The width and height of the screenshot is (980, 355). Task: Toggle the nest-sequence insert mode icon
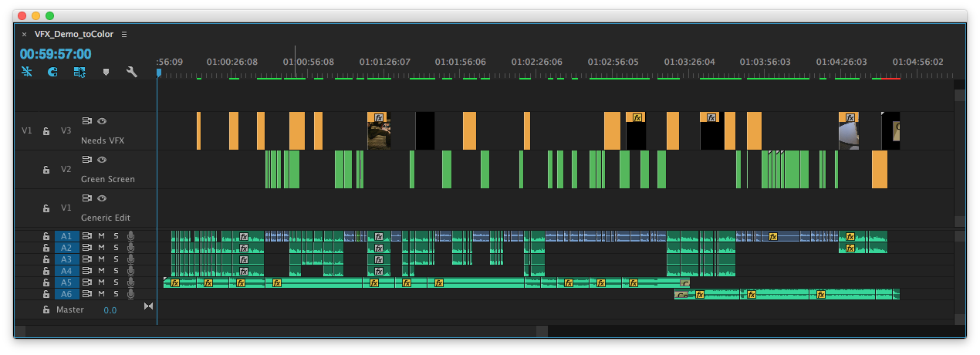27,72
